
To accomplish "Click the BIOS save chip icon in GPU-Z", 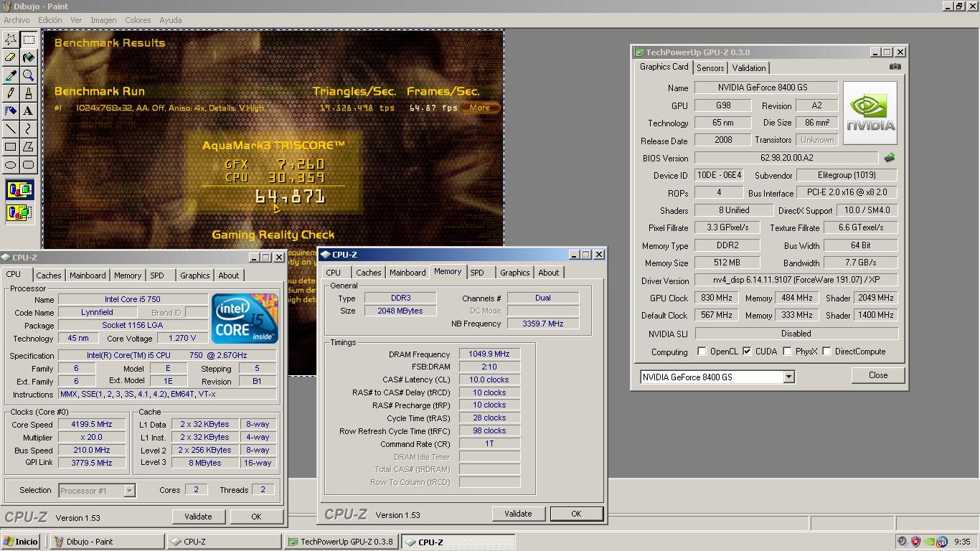I will [890, 158].
